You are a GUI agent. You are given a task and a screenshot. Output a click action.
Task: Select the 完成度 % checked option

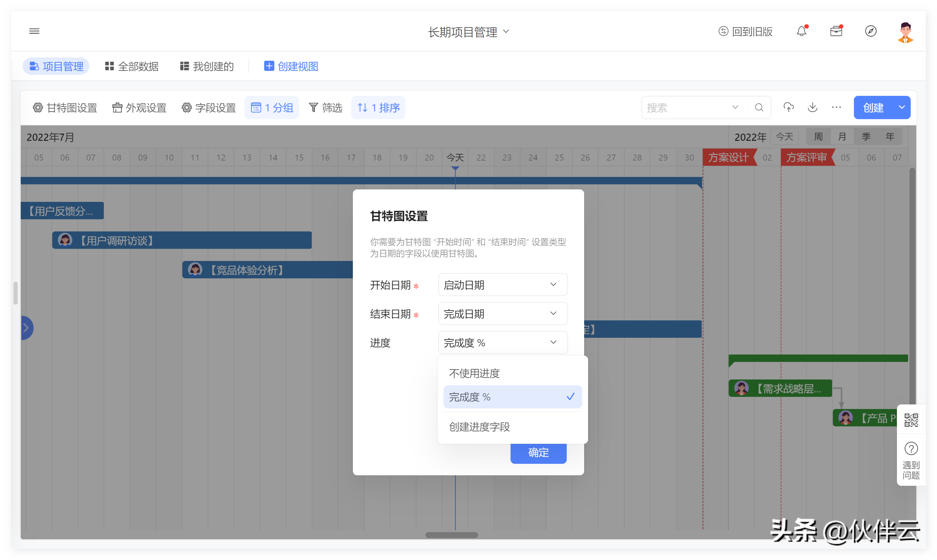pos(512,397)
